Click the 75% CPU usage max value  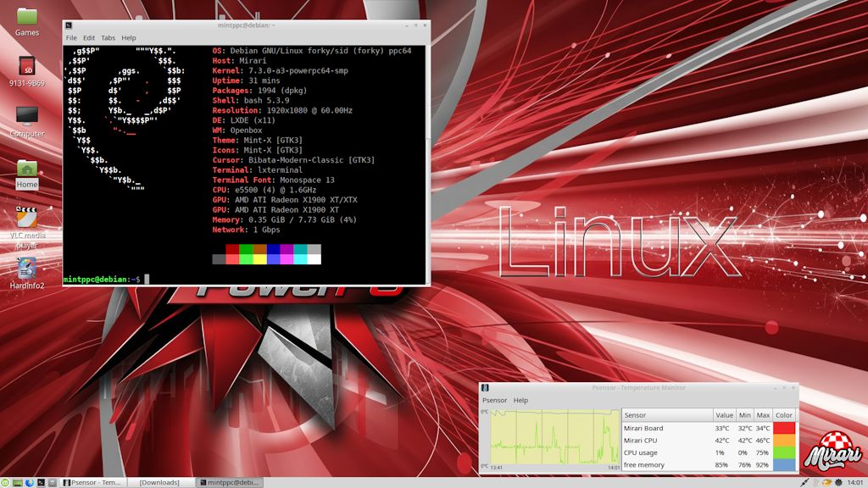(x=763, y=452)
